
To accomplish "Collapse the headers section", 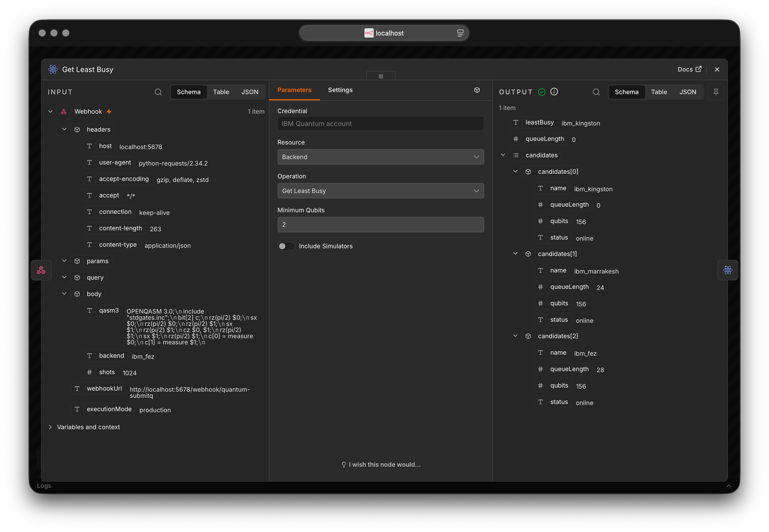I will [64, 129].
